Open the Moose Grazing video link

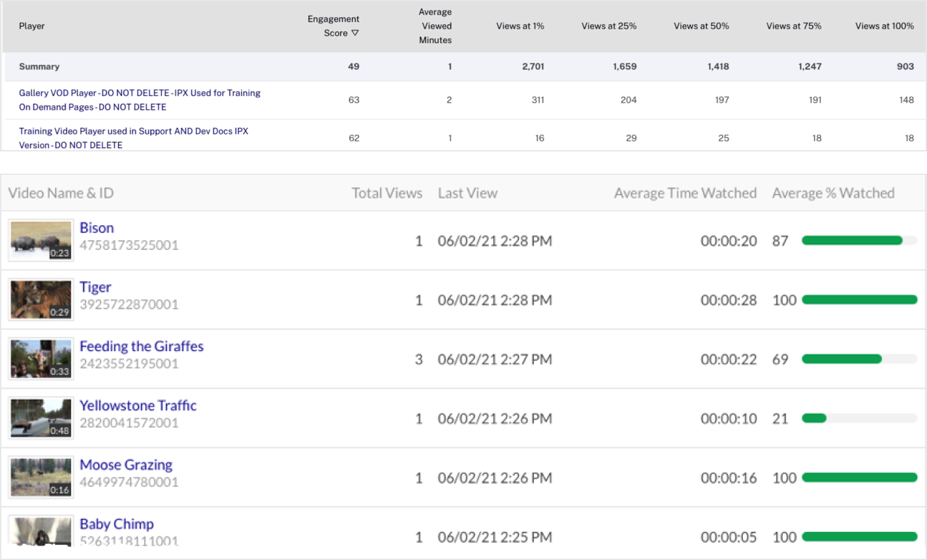(126, 465)
